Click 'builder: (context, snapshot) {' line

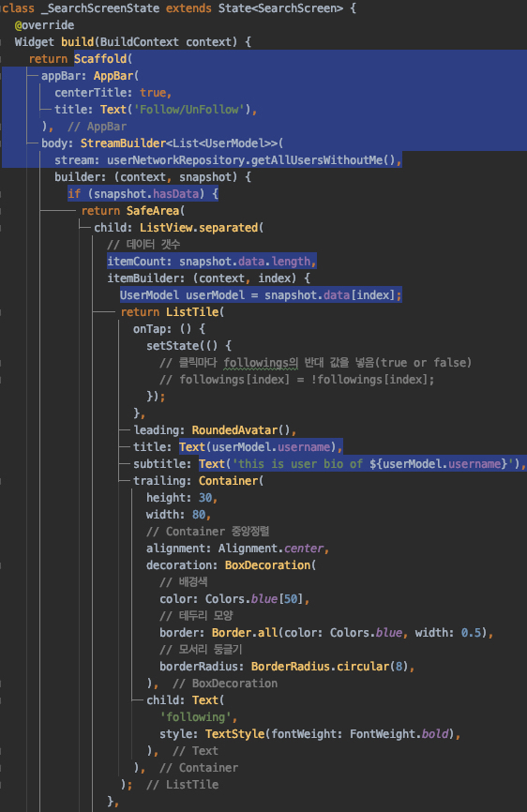153,177
